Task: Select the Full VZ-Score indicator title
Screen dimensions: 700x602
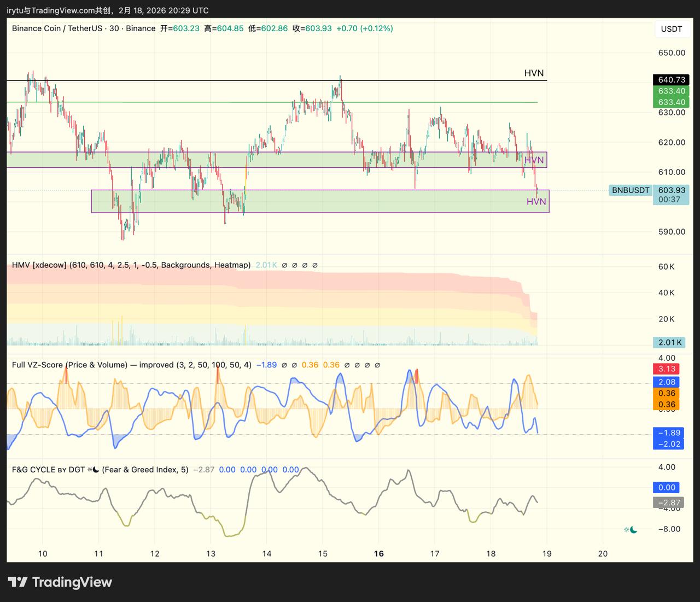Action: (x=131, y=365)
